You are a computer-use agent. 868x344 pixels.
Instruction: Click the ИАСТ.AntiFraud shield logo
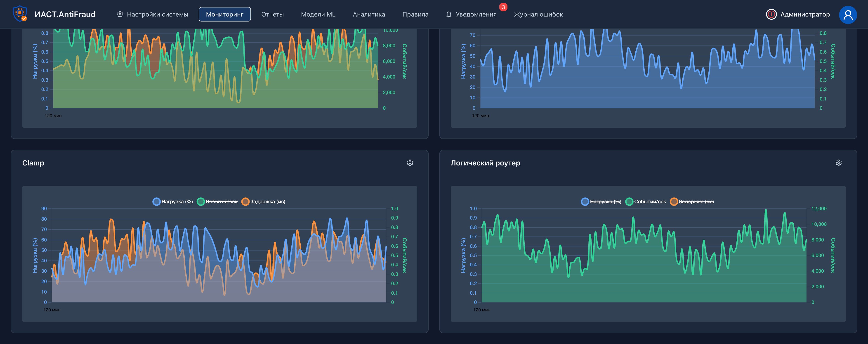point(20,14)
